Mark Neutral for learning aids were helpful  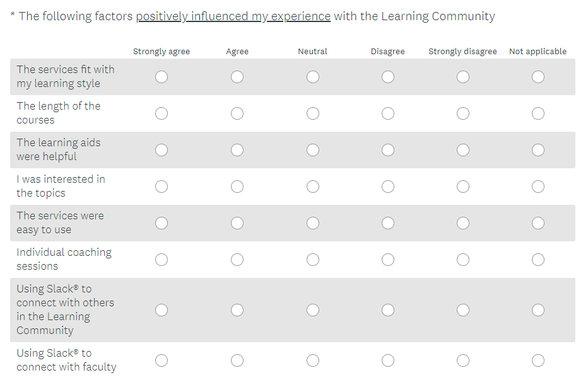(313, 150)
